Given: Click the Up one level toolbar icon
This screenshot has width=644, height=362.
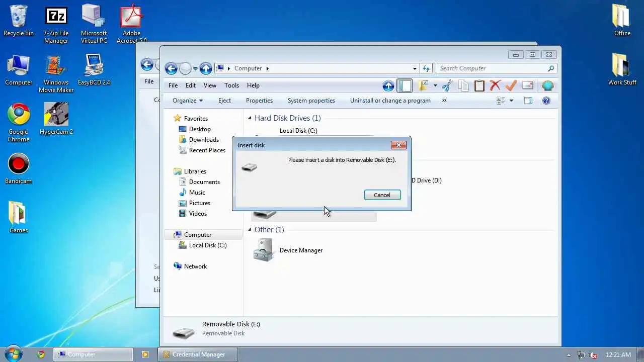Looking at the screenshot, I should 388,86.
